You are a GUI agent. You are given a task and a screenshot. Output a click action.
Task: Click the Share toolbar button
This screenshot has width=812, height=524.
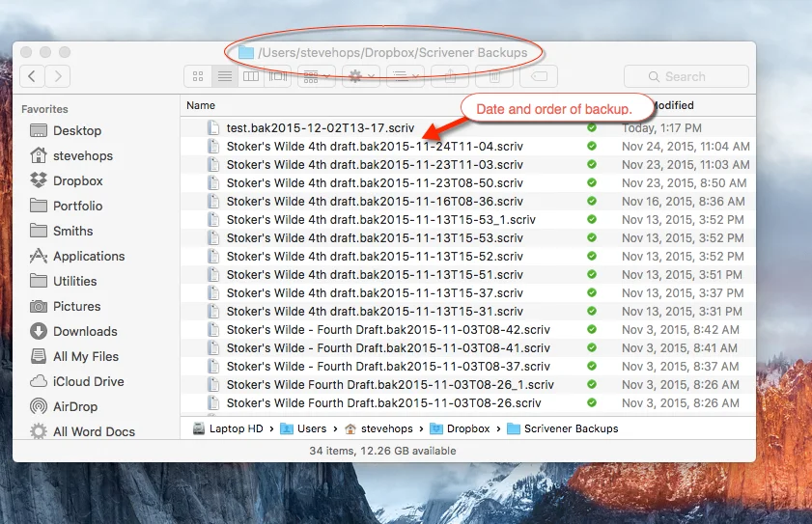pos(450,76)
